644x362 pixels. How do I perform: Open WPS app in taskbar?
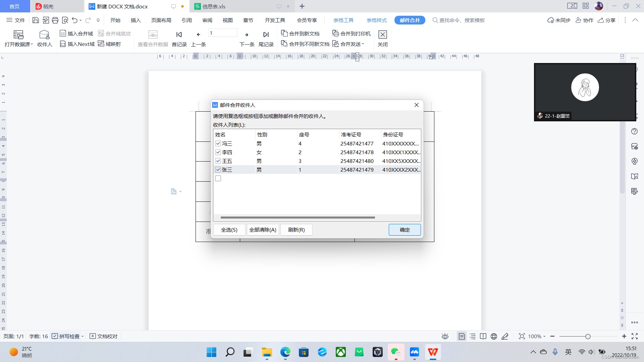(433, 352)
